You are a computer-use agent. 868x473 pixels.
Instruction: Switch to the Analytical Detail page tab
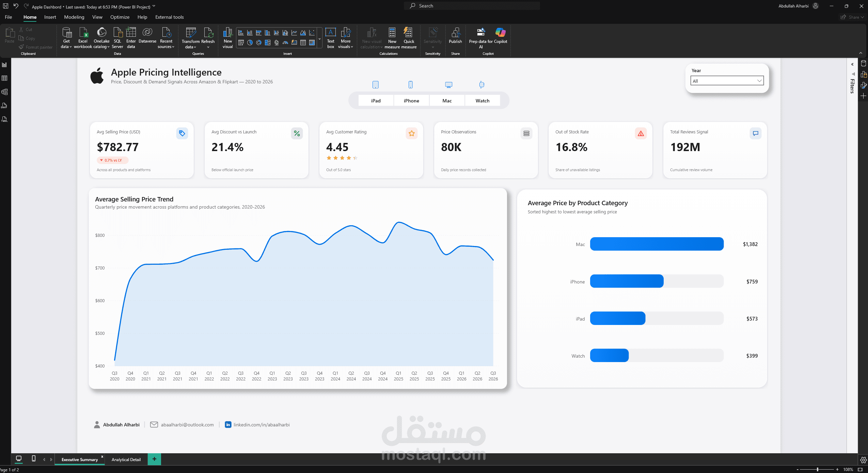click(x=126, y=459)
